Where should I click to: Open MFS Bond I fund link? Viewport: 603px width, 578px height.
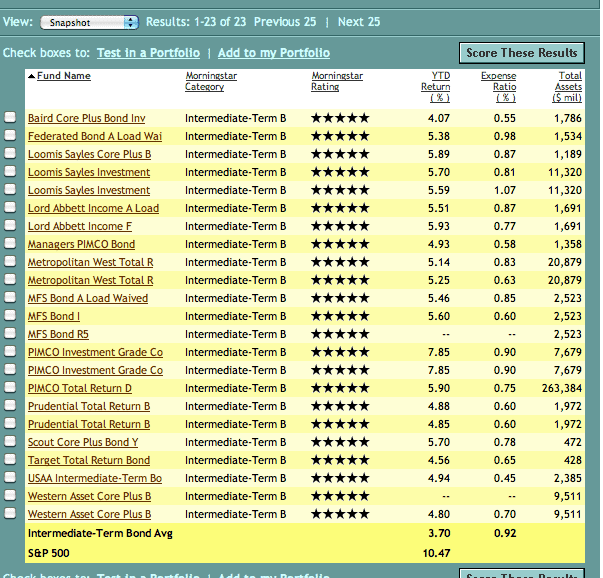point(54,316)
